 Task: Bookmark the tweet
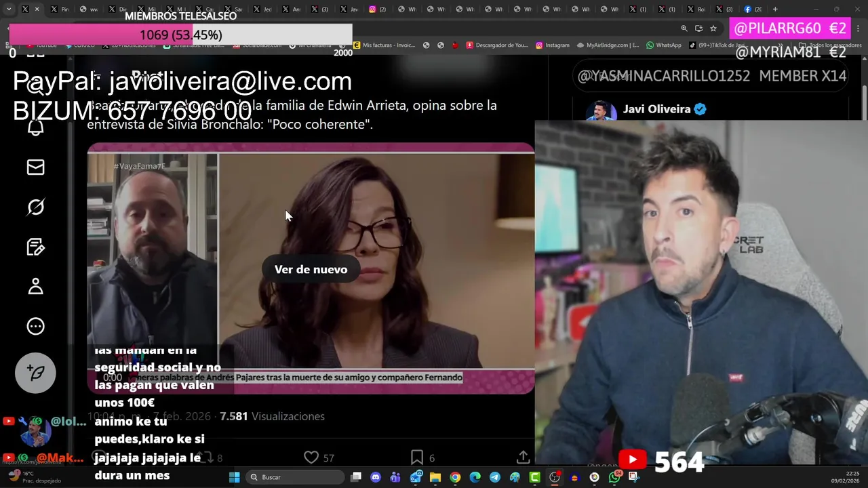[x=417, y=457]
